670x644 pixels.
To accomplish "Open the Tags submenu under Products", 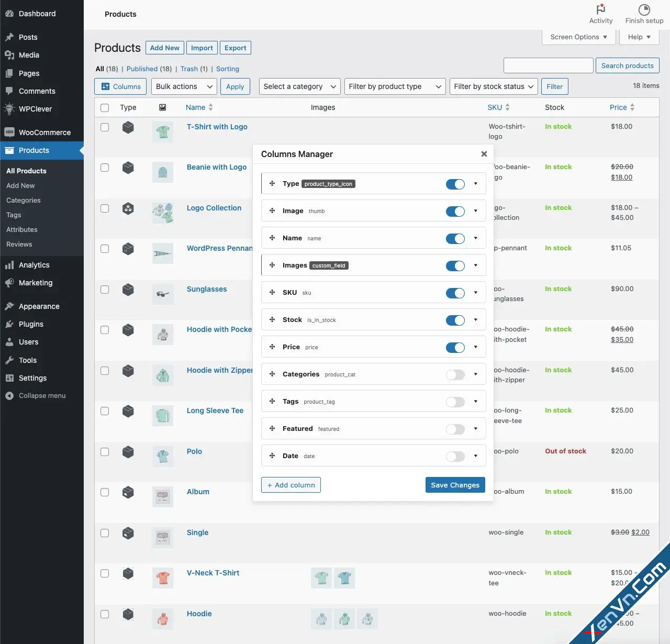I will (x=14, y=215).
